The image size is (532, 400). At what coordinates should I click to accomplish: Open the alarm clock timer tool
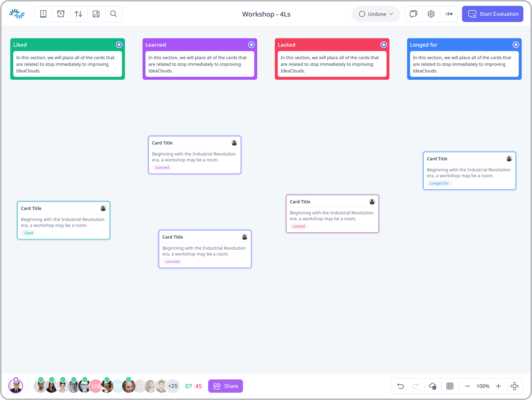coord(61,14)
